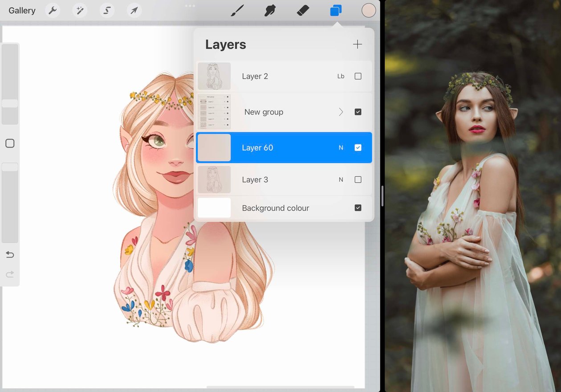Screen dimensions: 561x392
Task: Hide Layer 60 using its checkbox
Action: pos(358,147)
